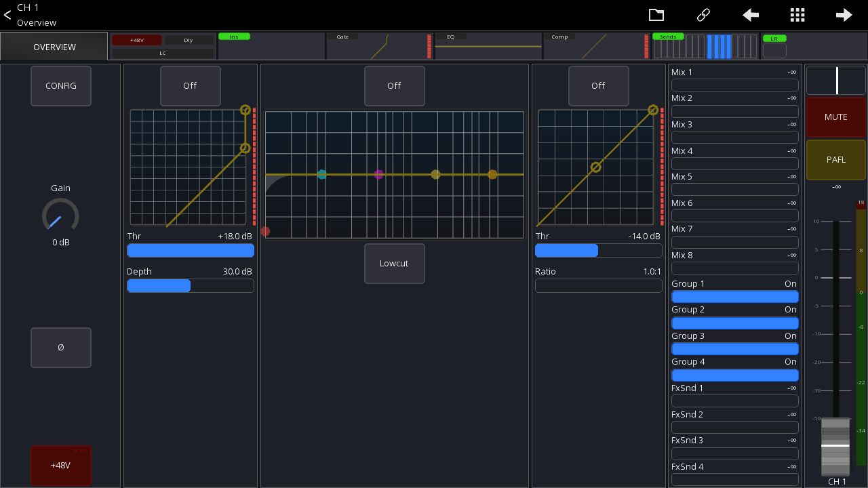The image size is (868, 488).
Task: Go to previous channel with left arrow
Action: (x=751, y=15)
